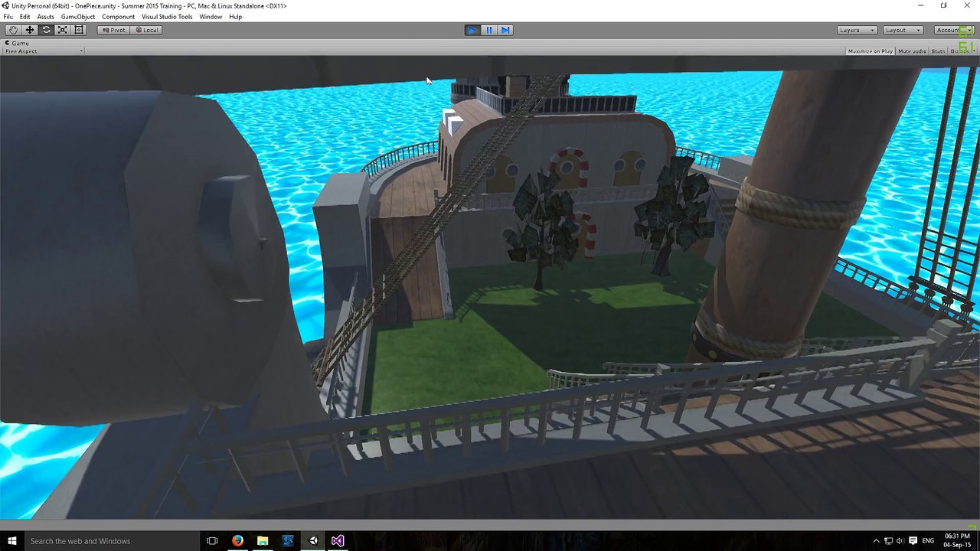Show the Stats overlay

tap(938, 51)
